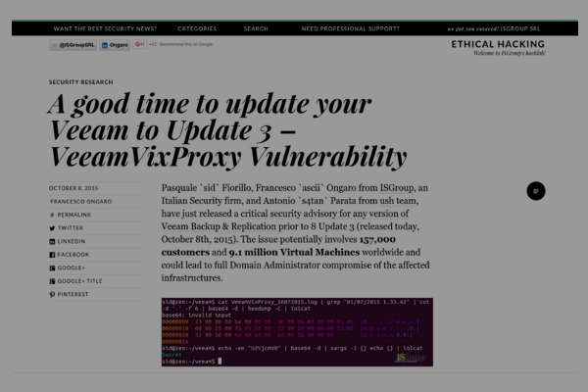The image size is (588, 392).
Task: Click the round dark floating button at right
Action: [535, 191]
